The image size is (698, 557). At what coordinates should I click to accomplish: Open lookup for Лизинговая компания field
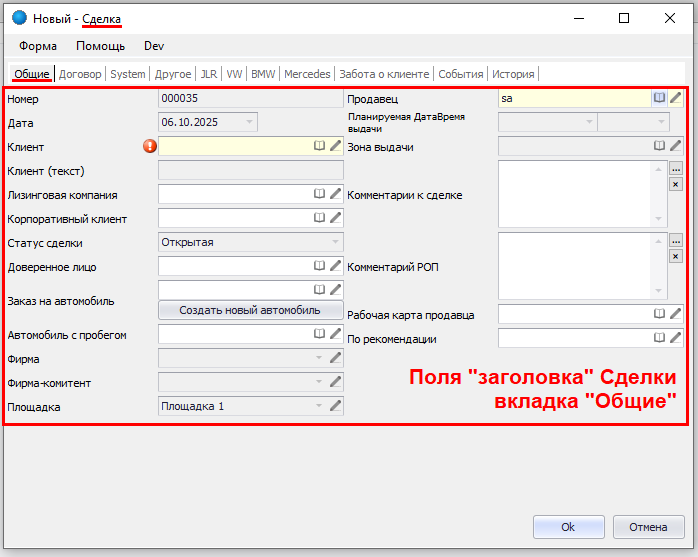point(319,194)
